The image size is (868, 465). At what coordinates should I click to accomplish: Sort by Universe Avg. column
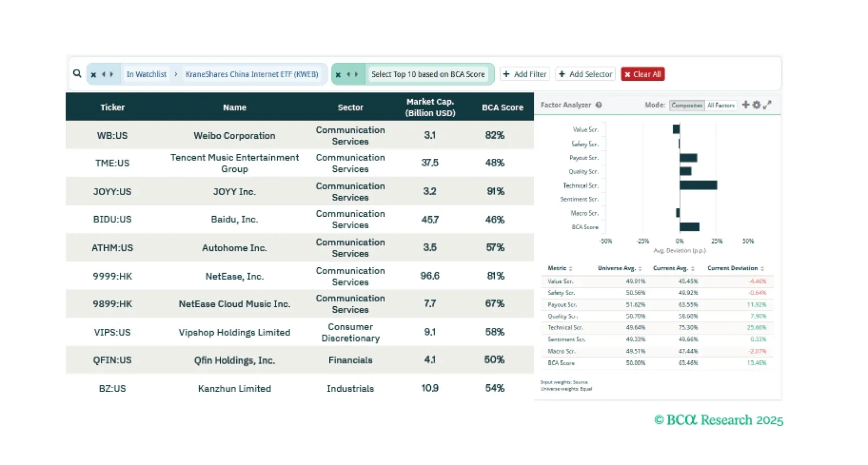pyautogui.click(x=620, y=268)
